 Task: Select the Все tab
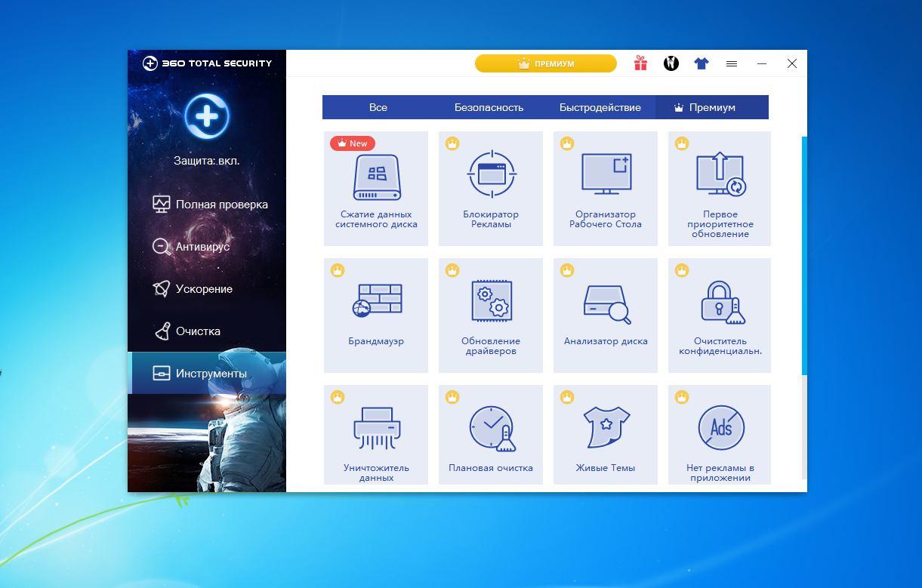[x=378, y=107]
